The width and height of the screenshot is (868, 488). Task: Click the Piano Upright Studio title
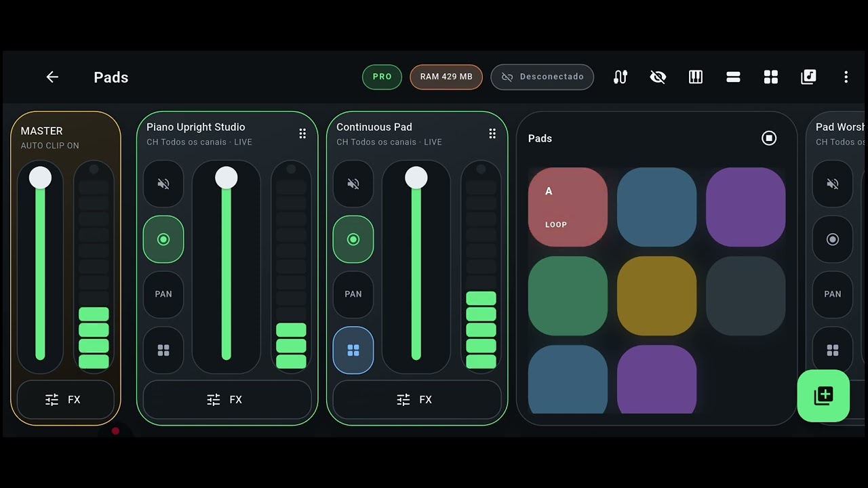196,127
